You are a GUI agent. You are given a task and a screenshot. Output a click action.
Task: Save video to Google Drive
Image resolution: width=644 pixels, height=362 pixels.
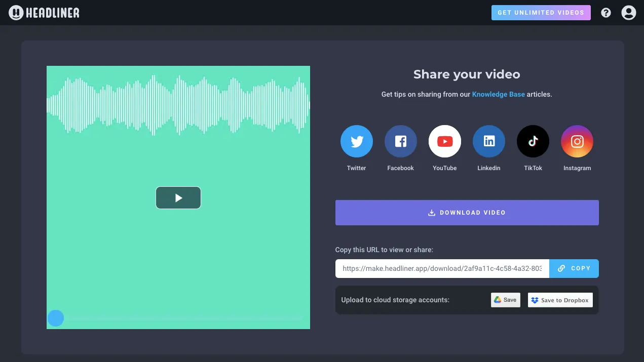click(506, 300)
